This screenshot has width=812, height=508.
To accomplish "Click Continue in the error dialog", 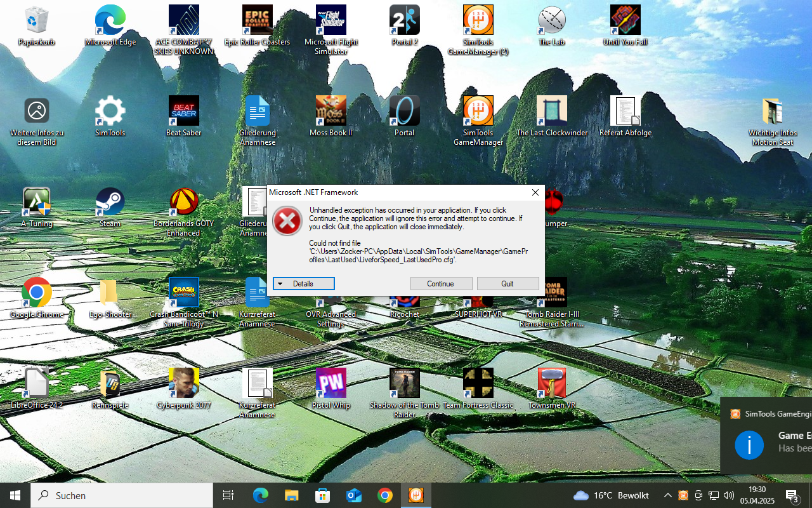I will pos(441,284).
